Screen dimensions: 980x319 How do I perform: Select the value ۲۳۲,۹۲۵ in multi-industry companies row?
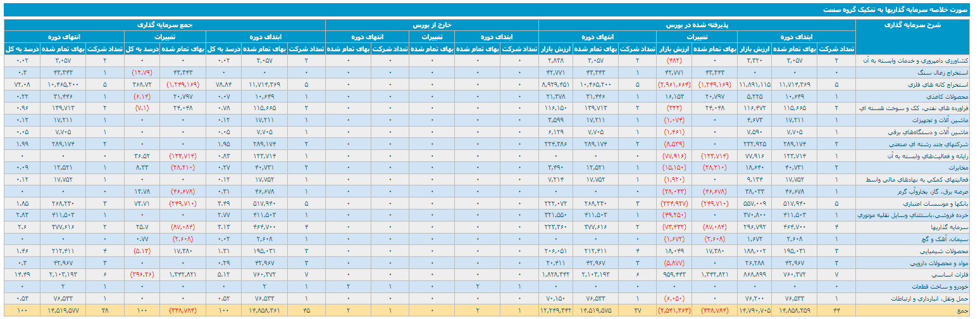[755, 144]
